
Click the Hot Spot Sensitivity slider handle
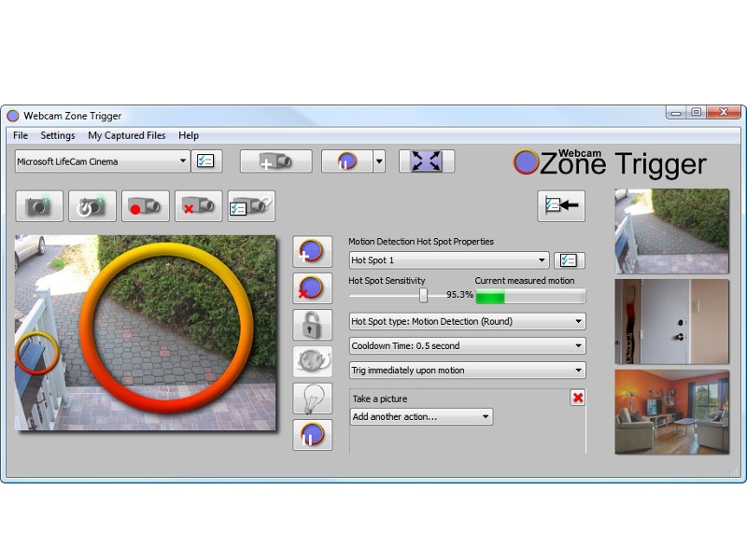point(423,295)
